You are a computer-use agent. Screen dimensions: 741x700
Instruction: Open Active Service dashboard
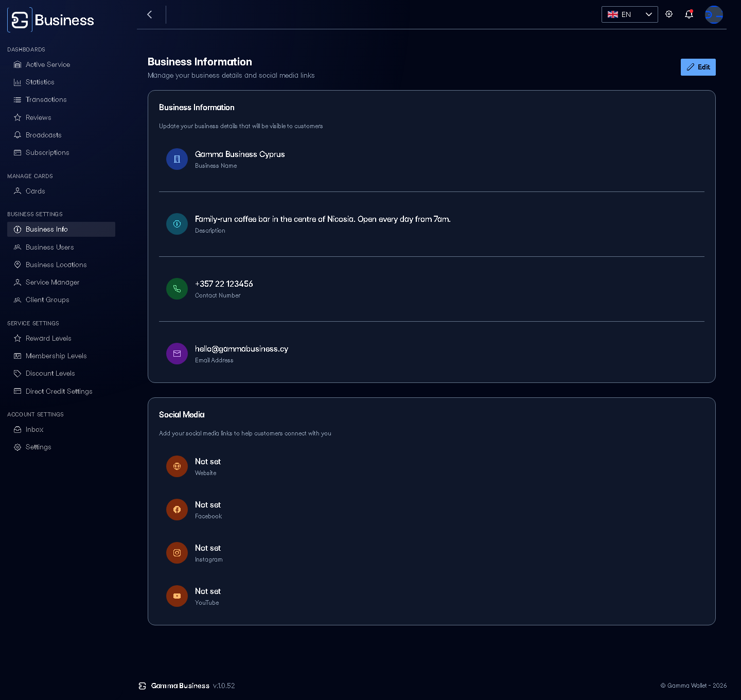pos(61,64)
